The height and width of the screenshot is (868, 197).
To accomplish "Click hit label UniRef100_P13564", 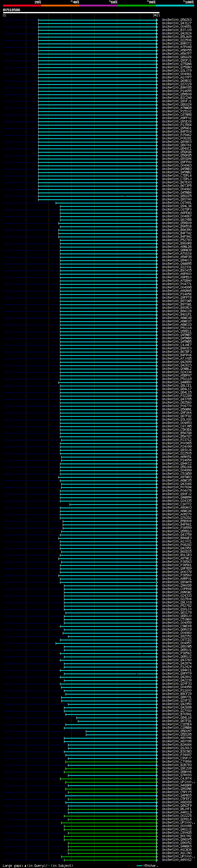I will (x=177, y=125).
